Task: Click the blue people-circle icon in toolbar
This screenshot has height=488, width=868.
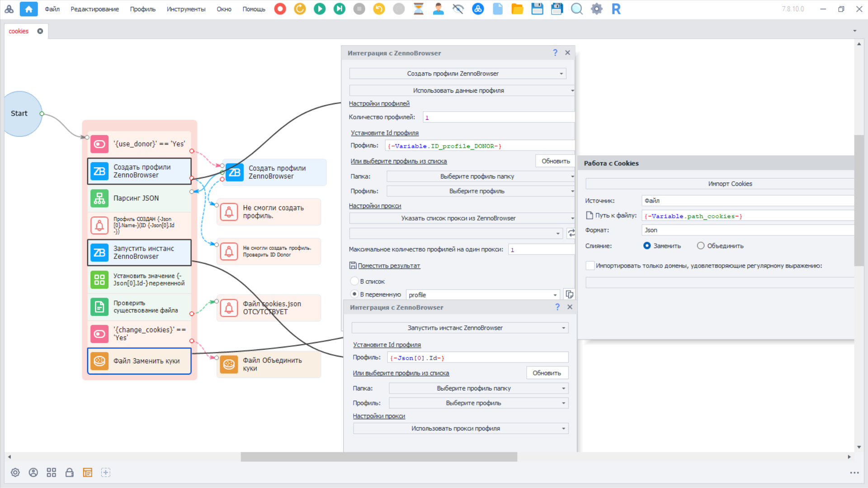Action: click(478, 9)
